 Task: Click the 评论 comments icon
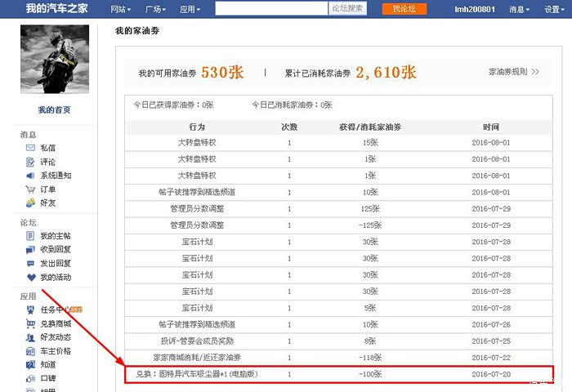coord(30,162)
